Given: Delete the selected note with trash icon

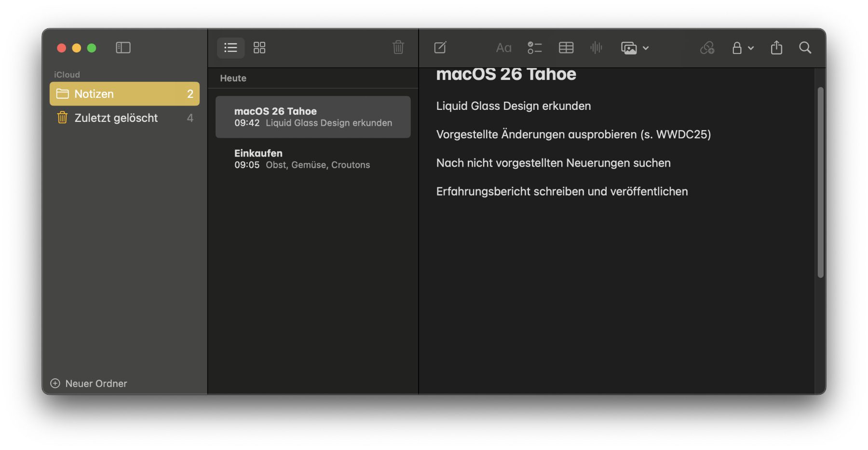Looking at the screenshot, I should [398, 47].
